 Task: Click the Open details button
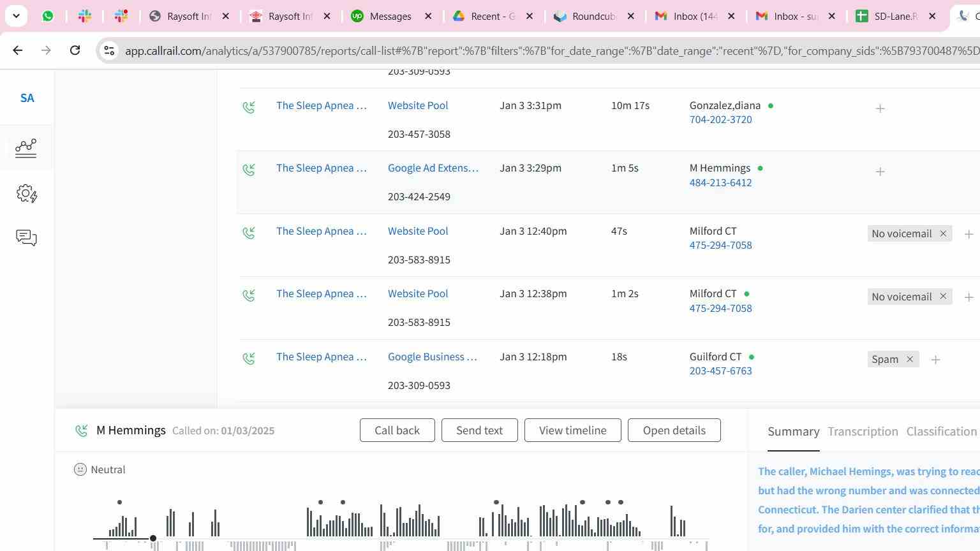pos(674,430)
